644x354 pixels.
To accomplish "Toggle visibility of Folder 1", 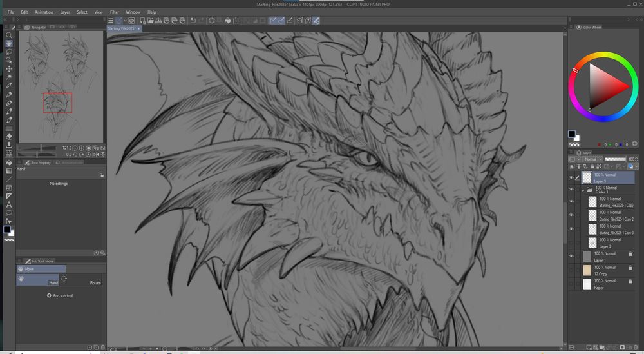I will point(571,190).
